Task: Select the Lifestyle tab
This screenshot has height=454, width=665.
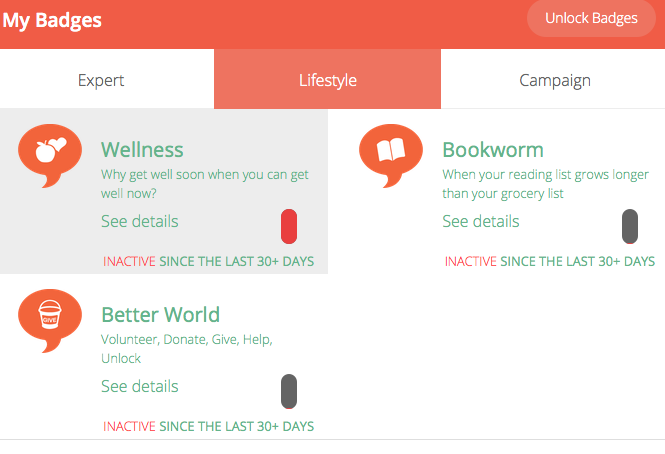Action: [327, 79]
